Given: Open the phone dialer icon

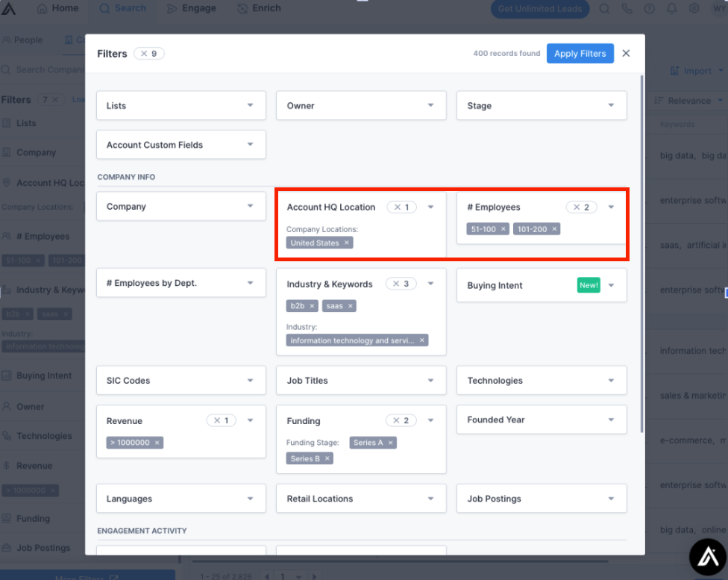Looking at the screenshot, I should pos(627,9).
